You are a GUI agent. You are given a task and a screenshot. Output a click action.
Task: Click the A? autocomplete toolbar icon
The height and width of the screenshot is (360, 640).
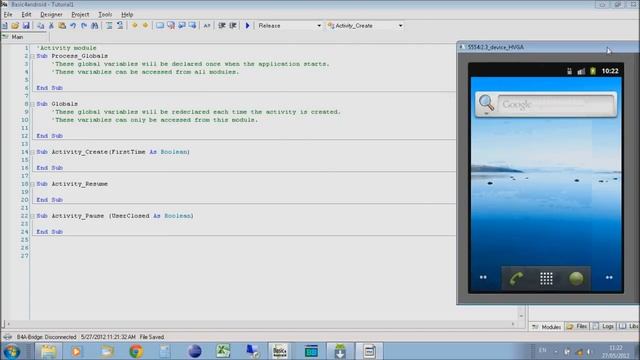coord(207,26)
